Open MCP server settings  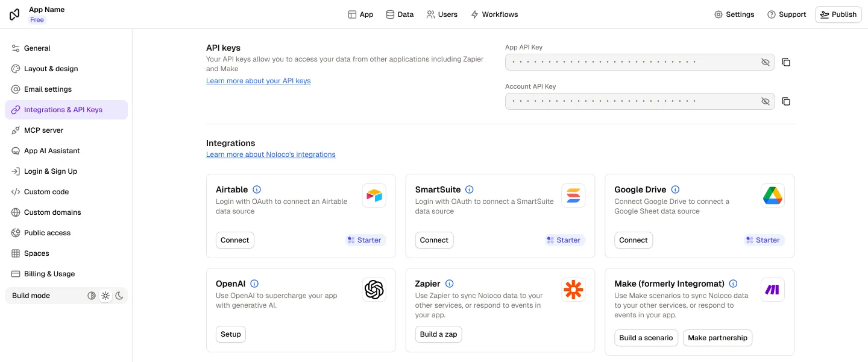point(66,130)
